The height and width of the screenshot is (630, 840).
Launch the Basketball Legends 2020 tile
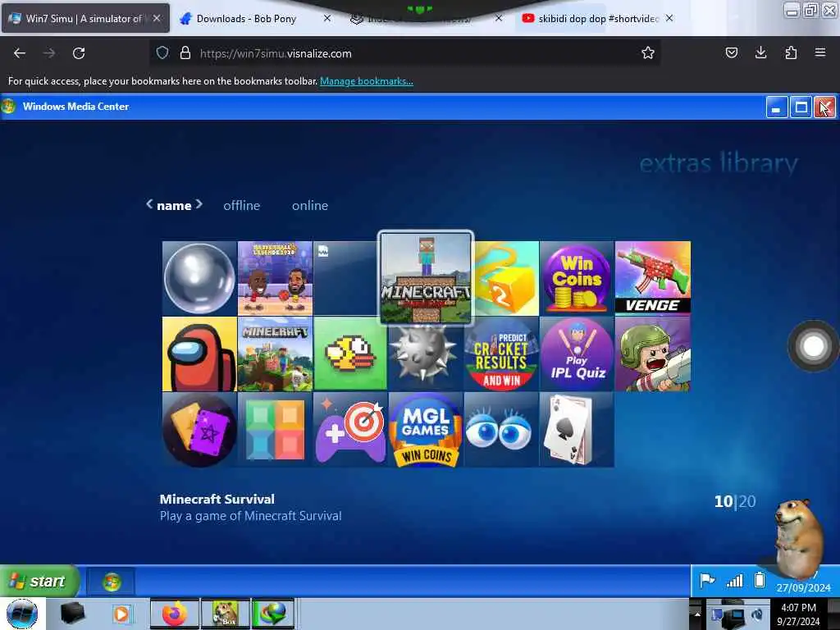coord(275,278)
